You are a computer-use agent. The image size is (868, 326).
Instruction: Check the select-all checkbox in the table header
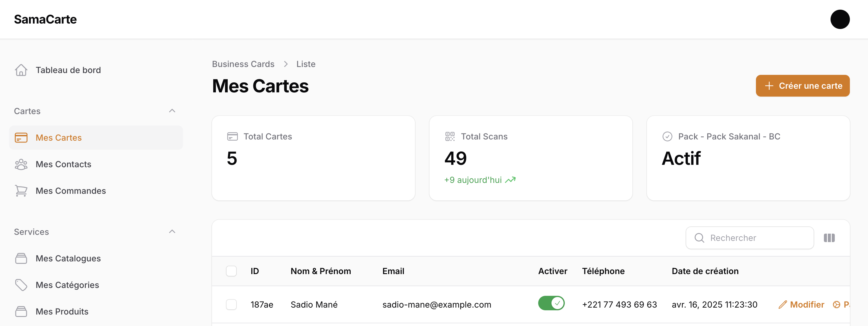[231, 271]
